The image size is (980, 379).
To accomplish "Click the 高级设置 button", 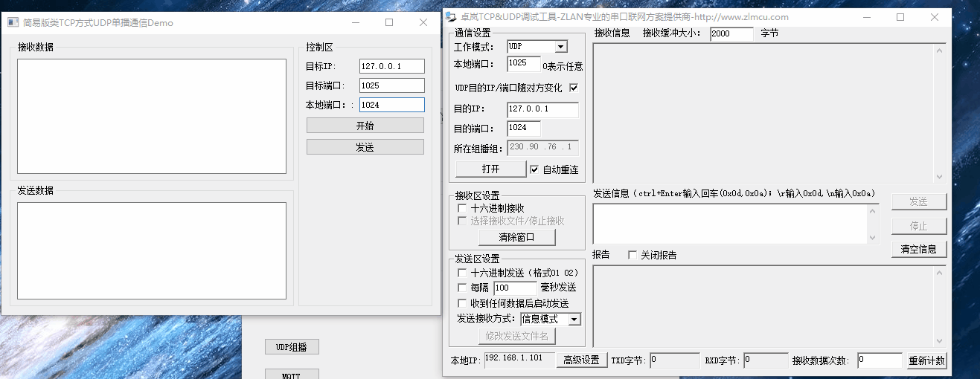I will 582,360.
